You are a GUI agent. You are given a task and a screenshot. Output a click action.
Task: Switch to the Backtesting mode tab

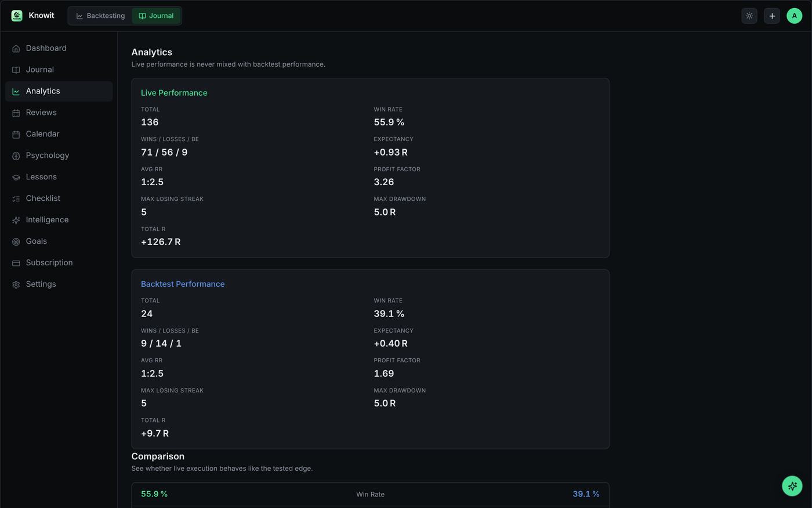100,16
